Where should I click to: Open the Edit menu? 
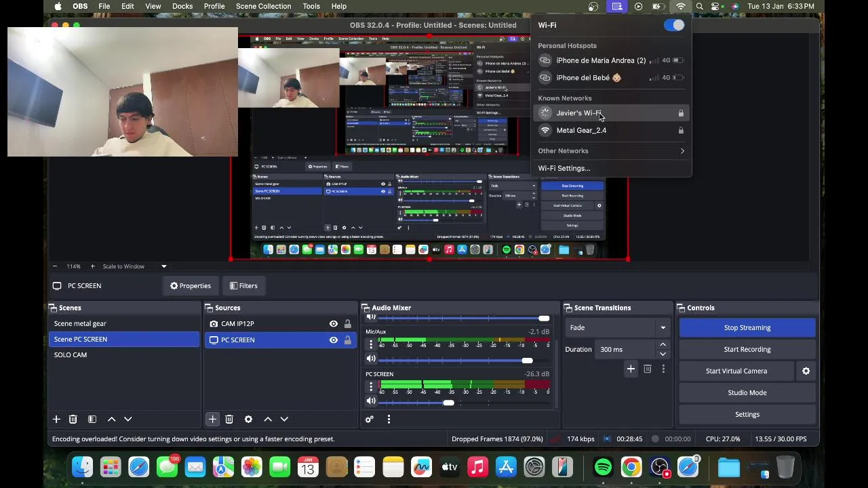pos(127,6)
